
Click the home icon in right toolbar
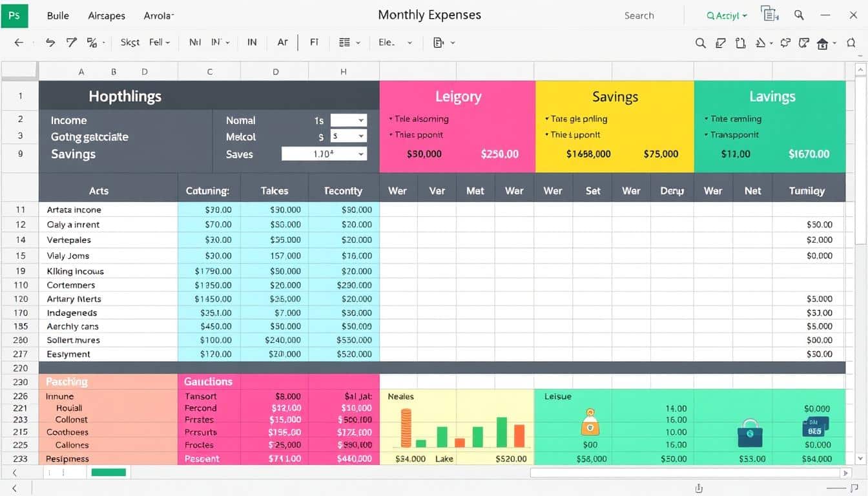tap(823, 44)
